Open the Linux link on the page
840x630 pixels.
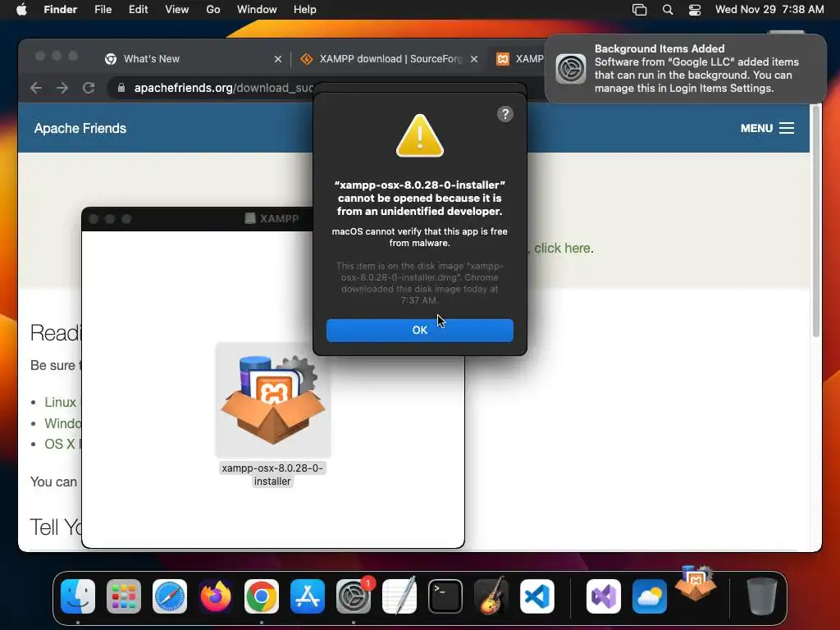(x=60, y=402)
